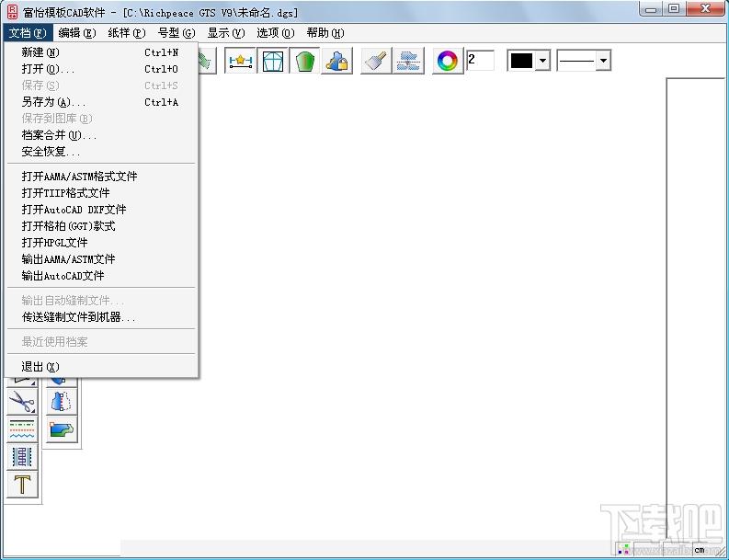
Task: Choose 传送缝制文件到机器... entry
Action: pos(101,317)
